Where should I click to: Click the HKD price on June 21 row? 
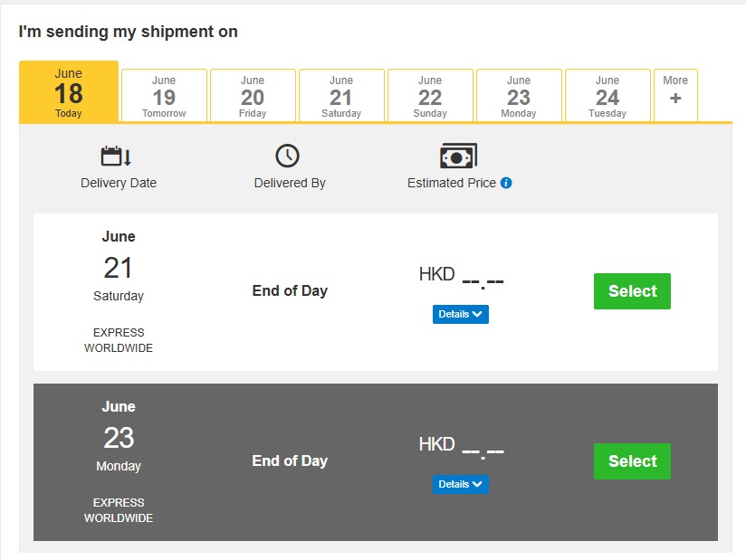click(x=461, y=276)
